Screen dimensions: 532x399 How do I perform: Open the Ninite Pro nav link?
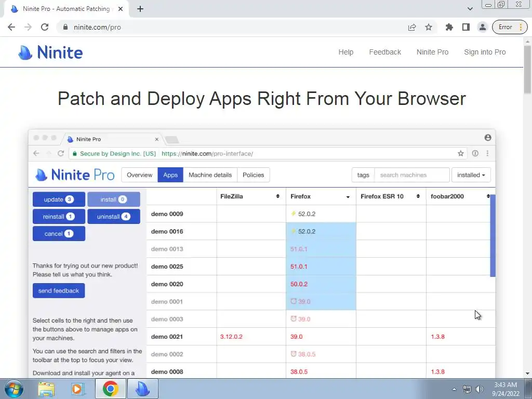[433, 52]
